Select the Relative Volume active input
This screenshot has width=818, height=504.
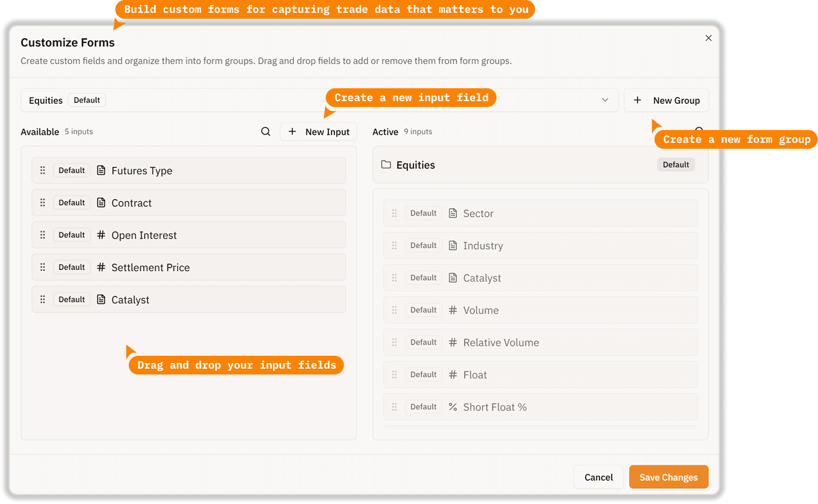click(x=541, y=342)
